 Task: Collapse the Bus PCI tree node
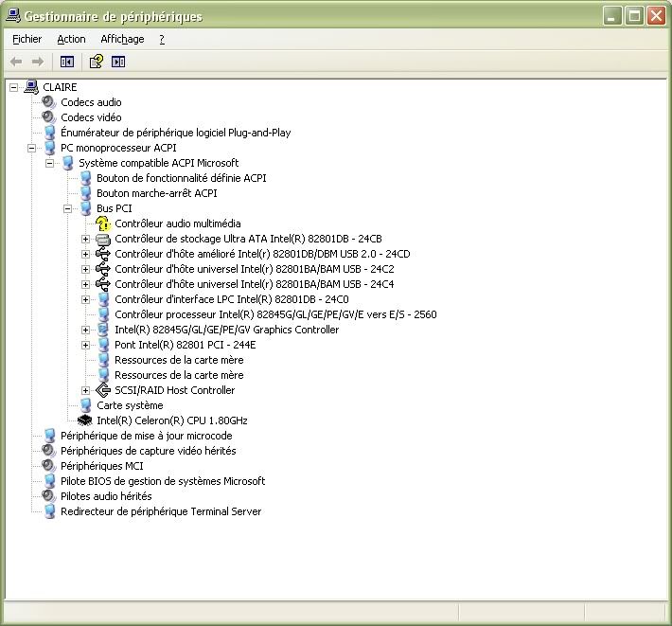(67, 208)
